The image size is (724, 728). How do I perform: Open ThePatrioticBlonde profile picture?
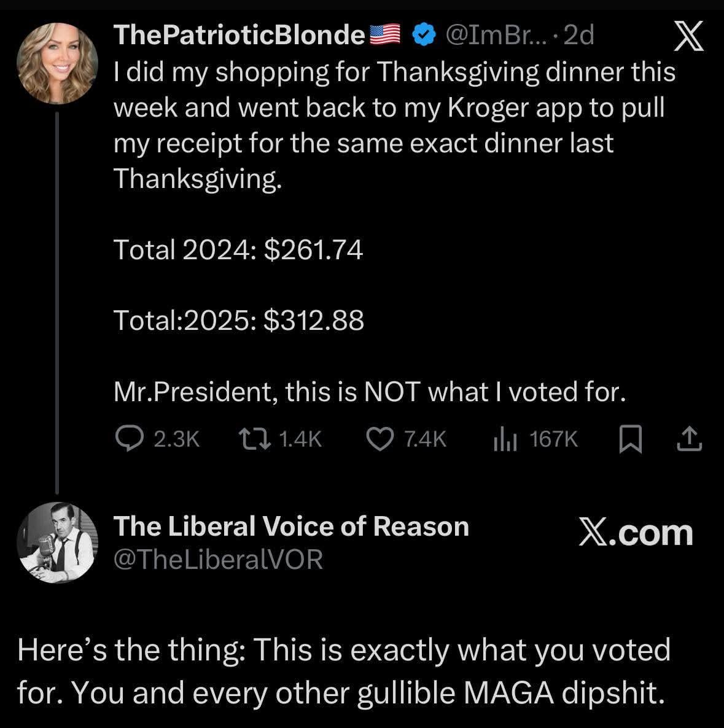[x=57, y=64]
